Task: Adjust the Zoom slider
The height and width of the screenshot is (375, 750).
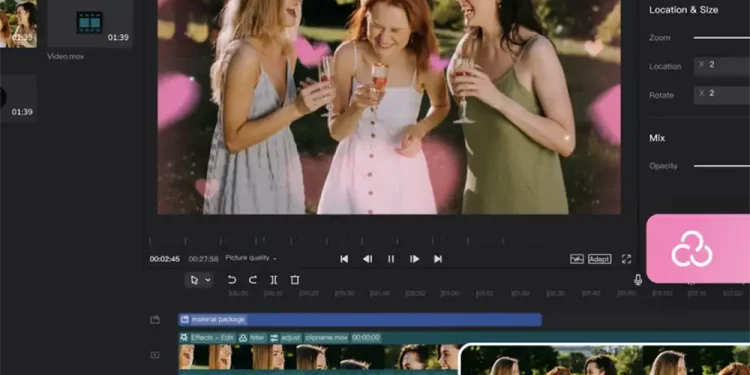Action: coord(722,37)
